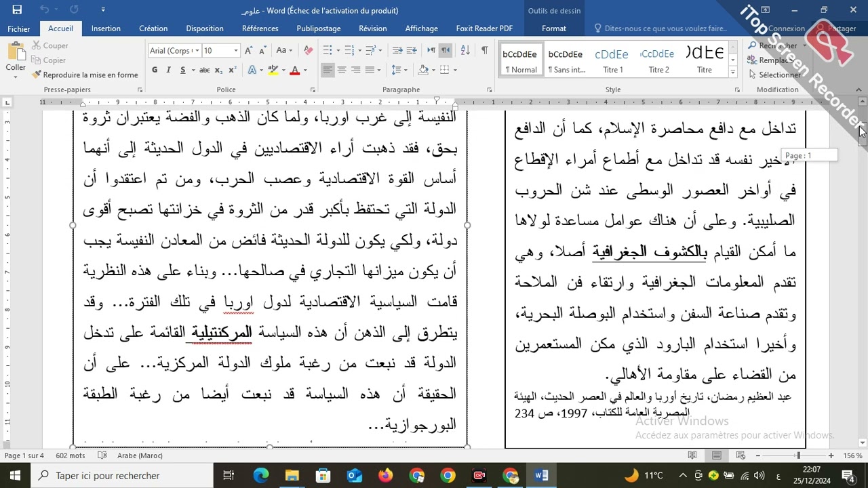Center align the paragraph

click(x=342, y=70)
